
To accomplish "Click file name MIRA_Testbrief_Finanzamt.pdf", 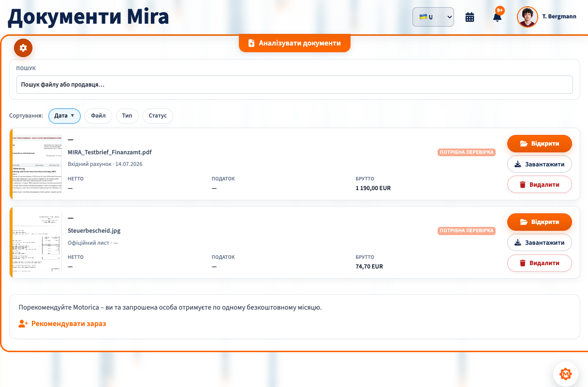I will (x=110, y=152).
